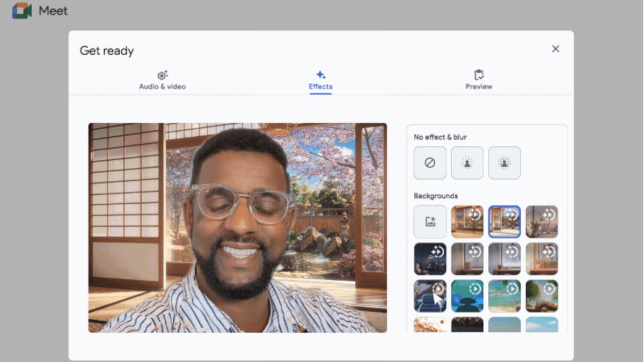This screenshot has height=362, width=644.
Task: Select the warm beige shelf room background
Action: click(x=541, y=258)
